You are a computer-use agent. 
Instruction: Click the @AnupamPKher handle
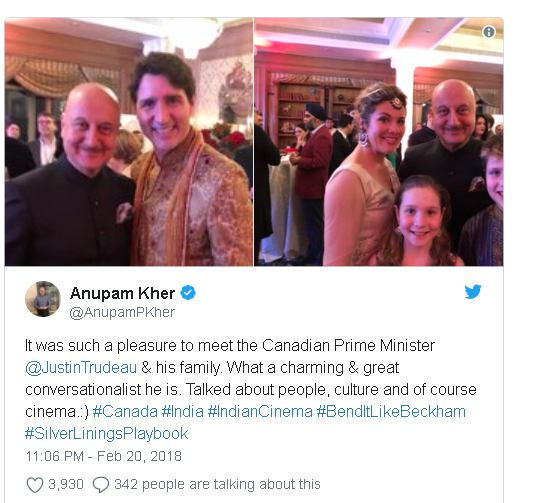coord(122,313)
